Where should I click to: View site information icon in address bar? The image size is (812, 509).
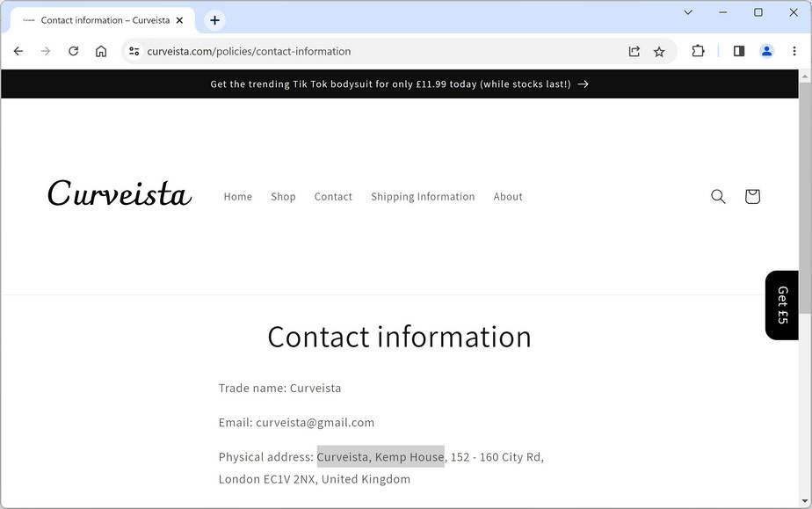(134, 51)
